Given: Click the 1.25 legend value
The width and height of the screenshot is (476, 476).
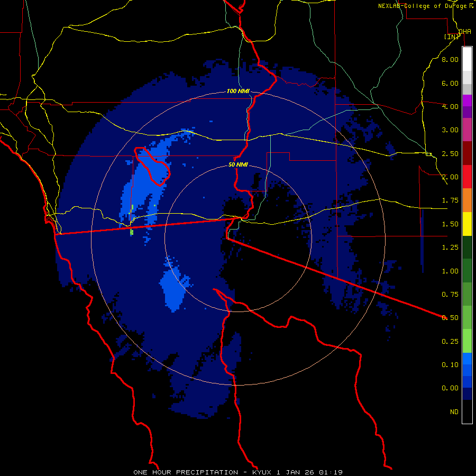Looking at the screenshot, I should pyautogui.click(x=450, y=248).
